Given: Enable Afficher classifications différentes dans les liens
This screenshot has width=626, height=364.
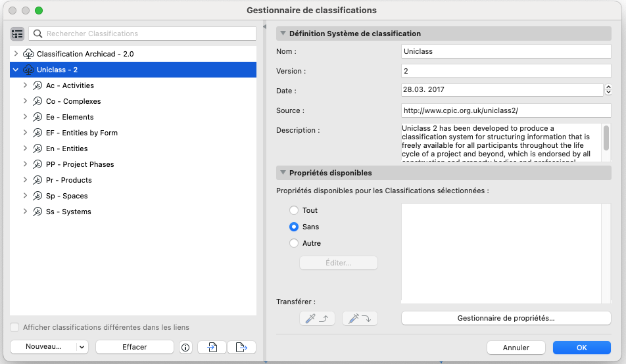Looking at the screenshot, I should coord(14,327).
